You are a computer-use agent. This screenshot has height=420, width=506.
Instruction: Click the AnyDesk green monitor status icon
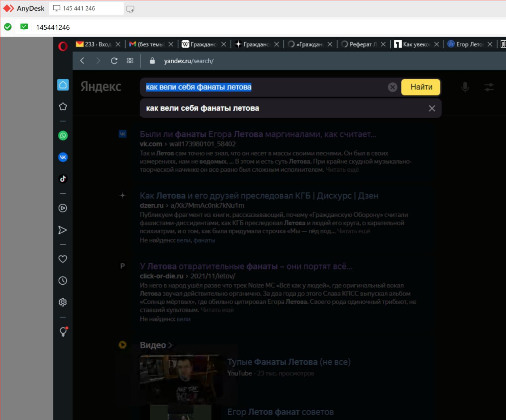(24, 27)
